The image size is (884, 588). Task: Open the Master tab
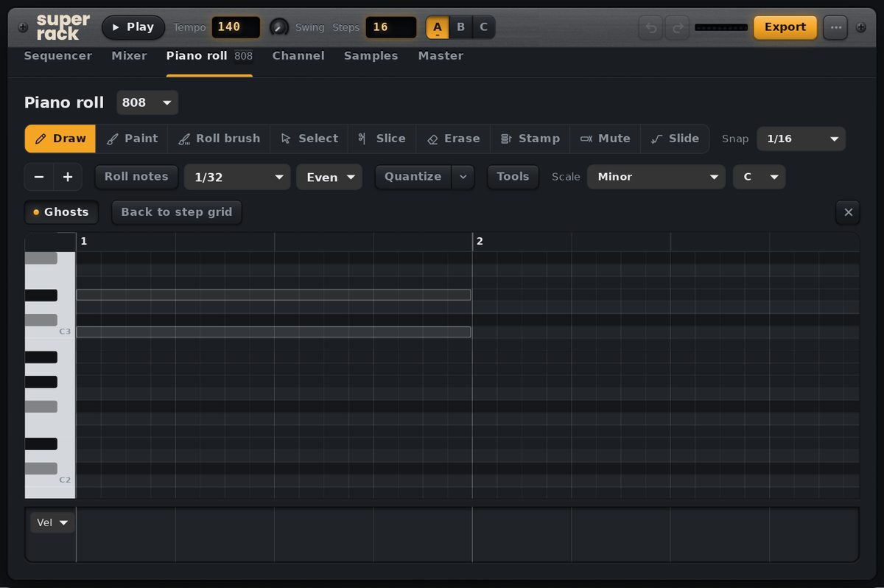(x=441, y=56)
